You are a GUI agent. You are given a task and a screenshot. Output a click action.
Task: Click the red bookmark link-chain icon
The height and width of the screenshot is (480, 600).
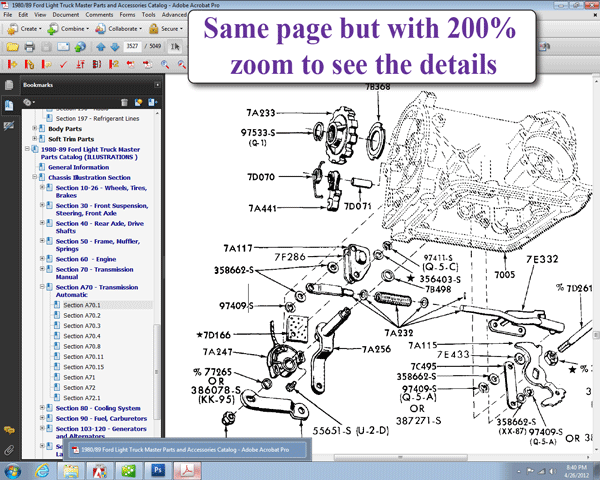pyautogui.click(x=29, y=64)
